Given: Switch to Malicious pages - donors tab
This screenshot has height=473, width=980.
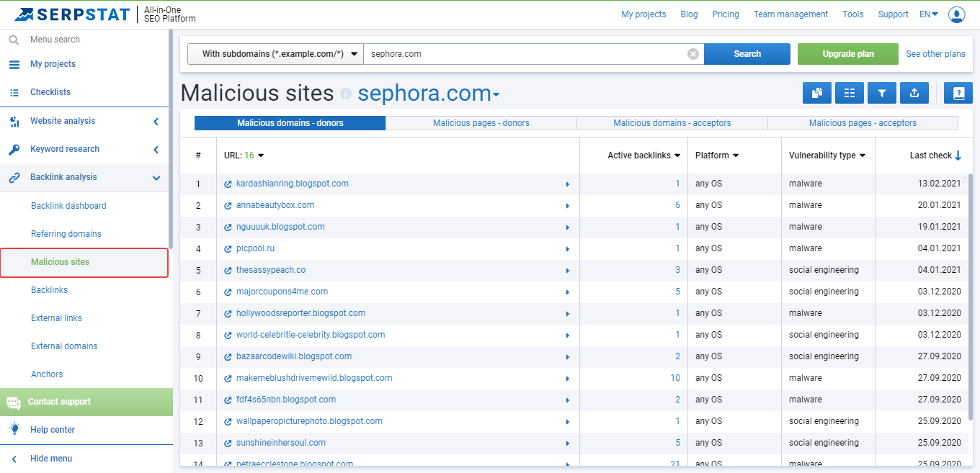Looking at the screenshot, I should pos(481,123).
